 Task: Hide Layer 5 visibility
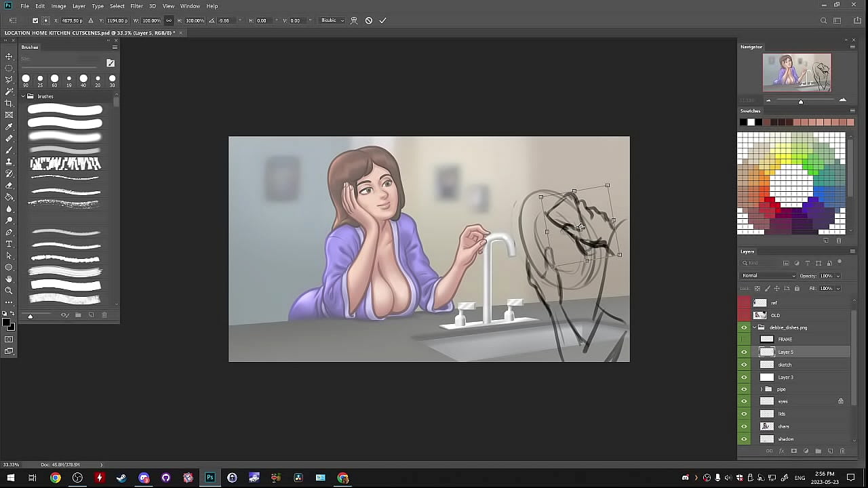coord(744,352)
